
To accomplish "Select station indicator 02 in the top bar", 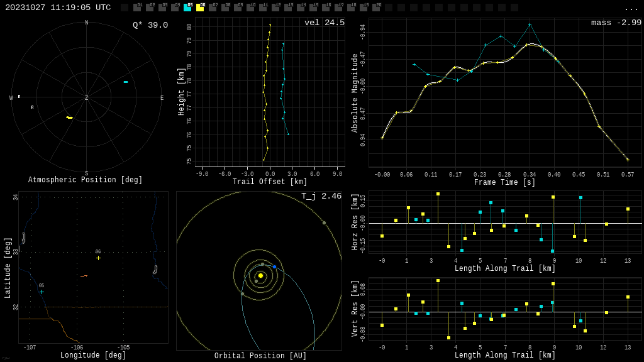I will (x=150, y=8).
